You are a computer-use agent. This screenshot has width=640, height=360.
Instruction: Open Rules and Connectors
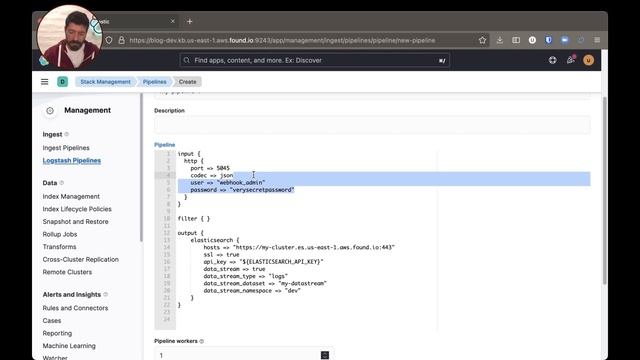click(x=76, y=308)
